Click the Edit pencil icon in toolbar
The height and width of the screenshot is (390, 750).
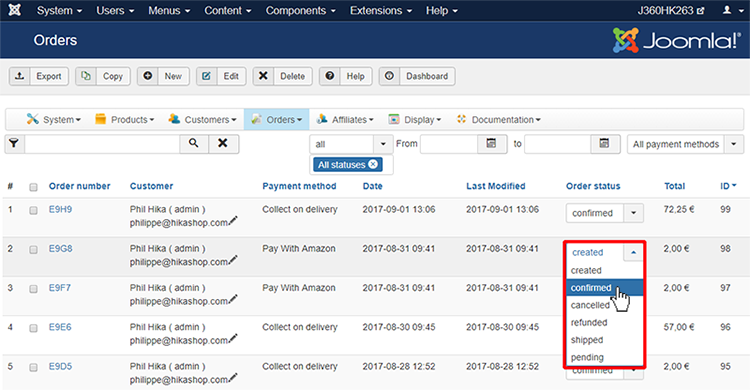[x=206, y=76]
